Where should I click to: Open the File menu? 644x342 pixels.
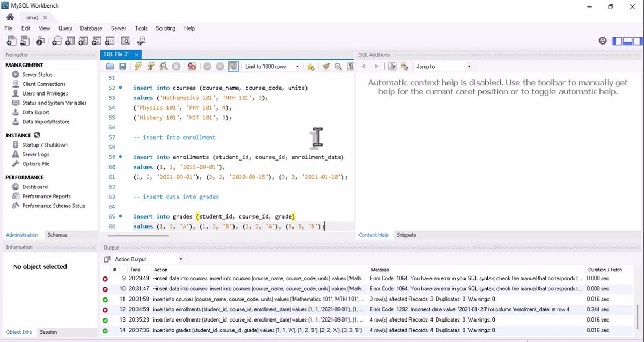8,28
